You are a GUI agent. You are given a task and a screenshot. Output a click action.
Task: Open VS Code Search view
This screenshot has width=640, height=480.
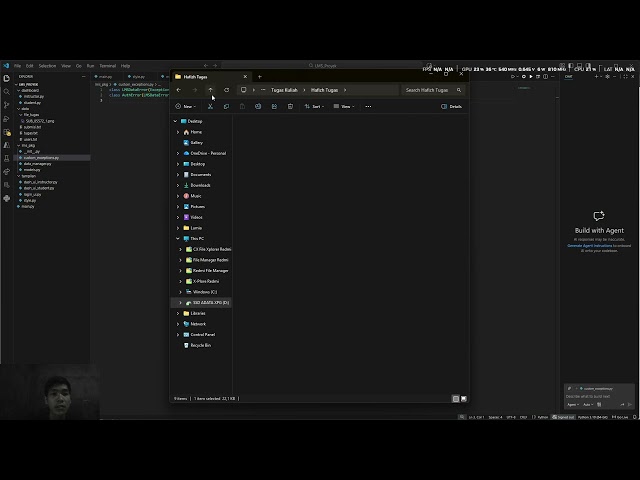click(x=7, y=92)
